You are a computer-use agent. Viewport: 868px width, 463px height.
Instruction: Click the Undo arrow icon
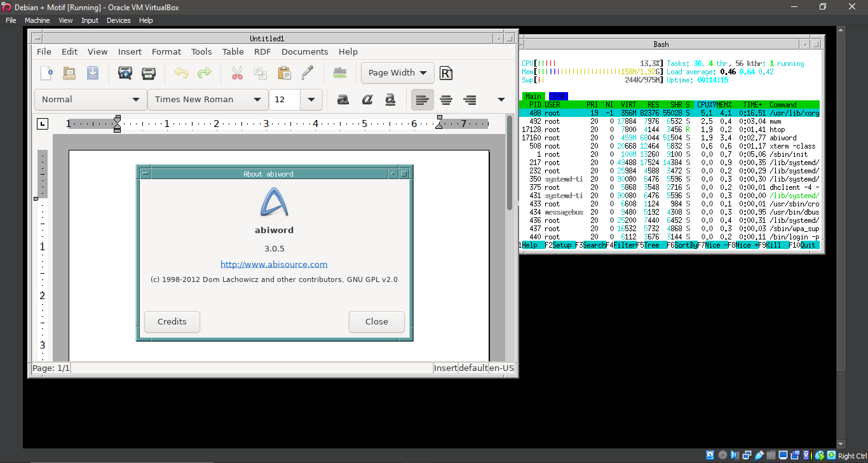(x=181, y=73)
